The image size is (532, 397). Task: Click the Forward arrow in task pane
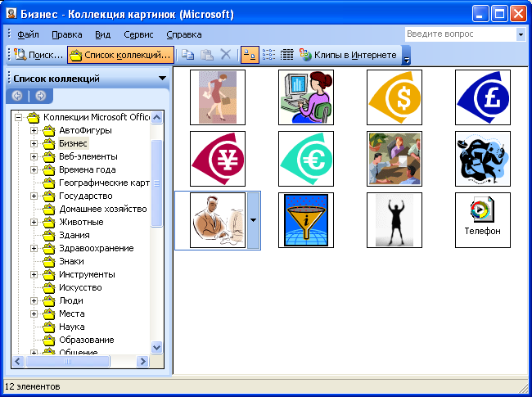[x=40, y=96]
